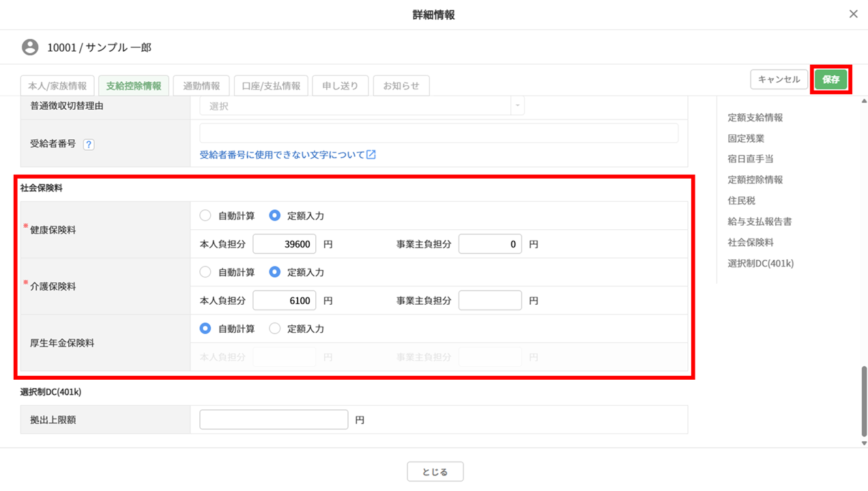Select 自動計算 for 健康保険料
This screenshot has height=491, width=868.
click(205, 215)
